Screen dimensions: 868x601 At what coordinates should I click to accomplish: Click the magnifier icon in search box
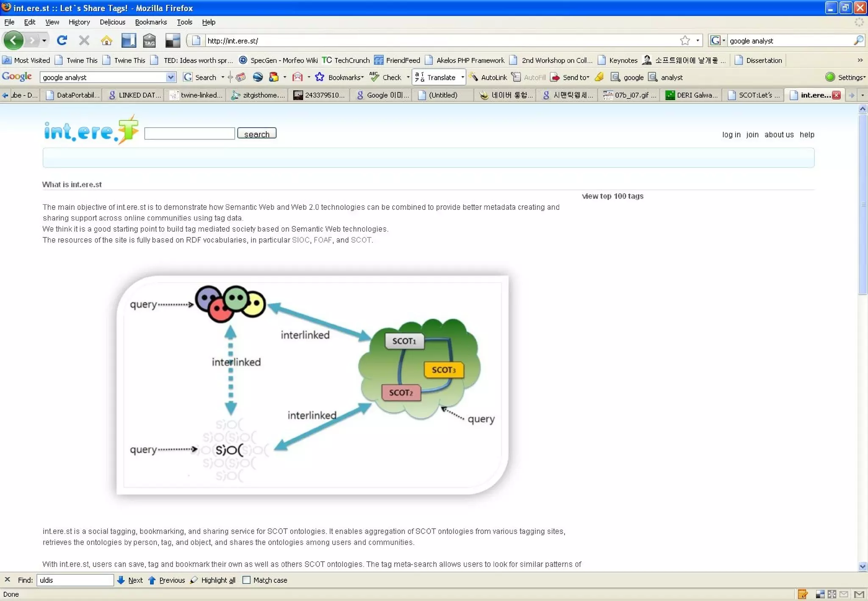[858, 40]
